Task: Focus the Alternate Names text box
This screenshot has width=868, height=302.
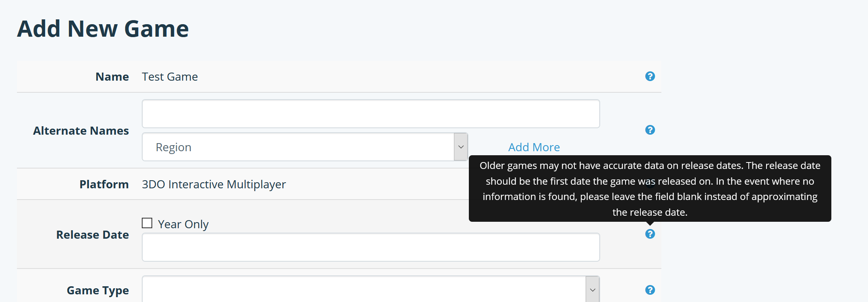Action: (x=371, y=114)
